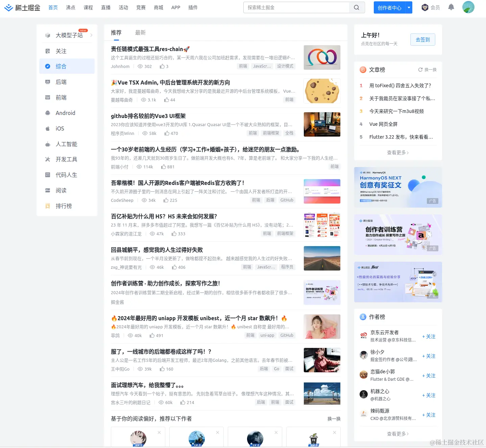Like the res-chain article thumbs-up
The width and height of the screenshot is (486, 448).
coord(162,66)
